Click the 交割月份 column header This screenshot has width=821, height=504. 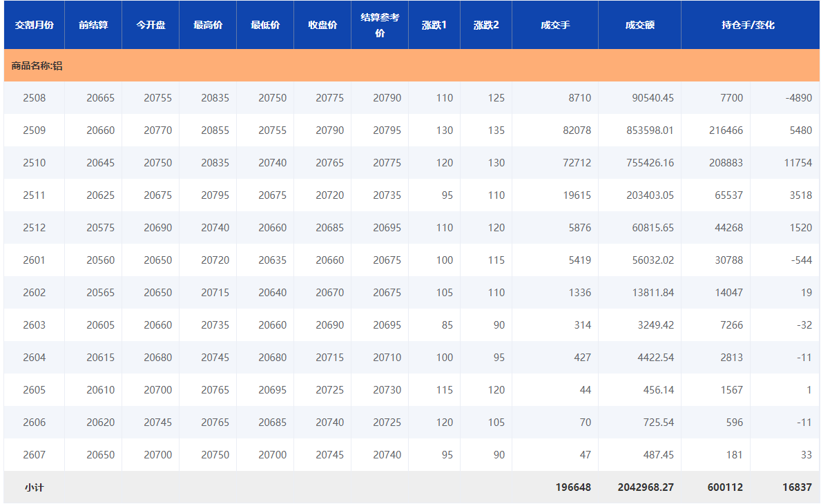pos(34,25)
